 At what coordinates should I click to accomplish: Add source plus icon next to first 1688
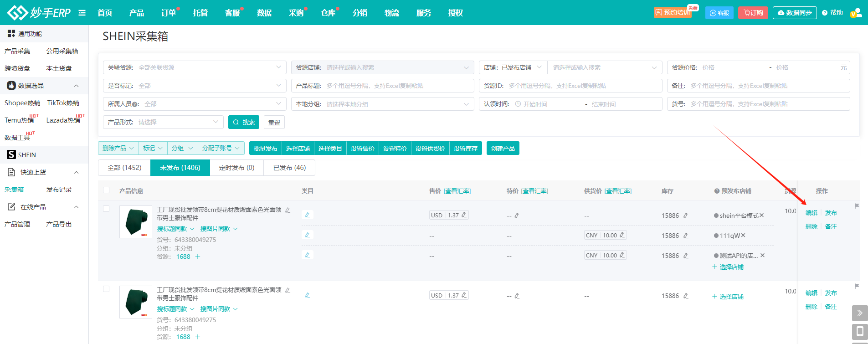point(198,257)
